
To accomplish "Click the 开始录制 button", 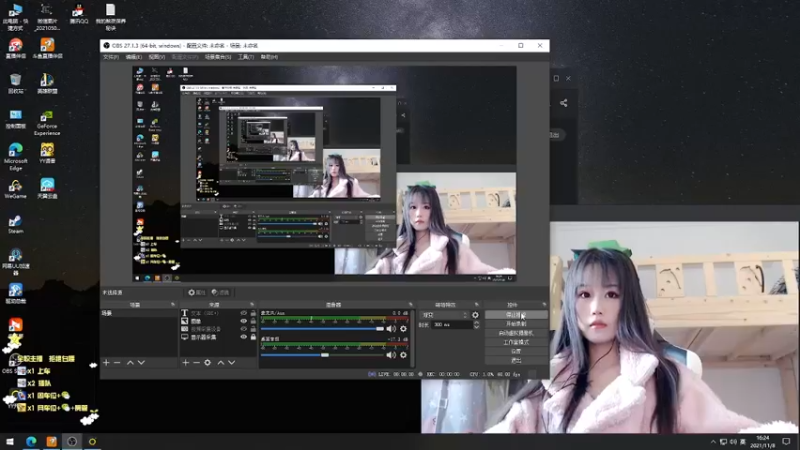I will [516, 324].
